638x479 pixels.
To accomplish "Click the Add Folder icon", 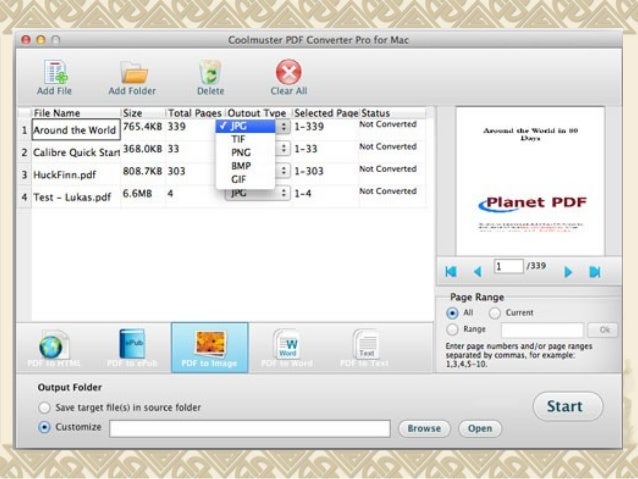I will (x=133, y=72).
